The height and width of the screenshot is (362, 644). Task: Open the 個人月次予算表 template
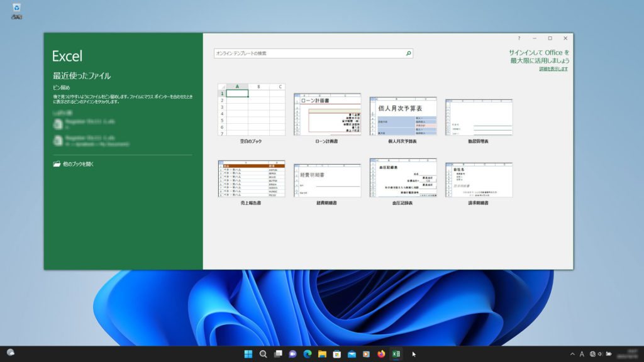coord(402,116)
